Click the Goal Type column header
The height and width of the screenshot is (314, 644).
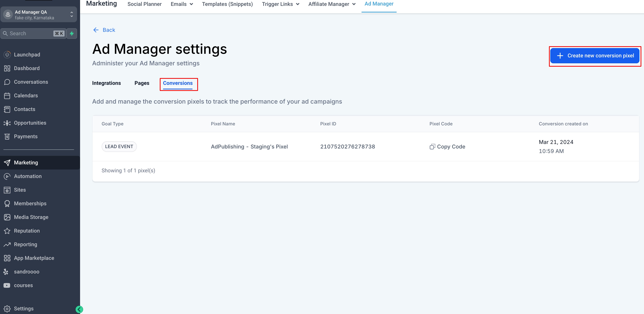[112, 124]
